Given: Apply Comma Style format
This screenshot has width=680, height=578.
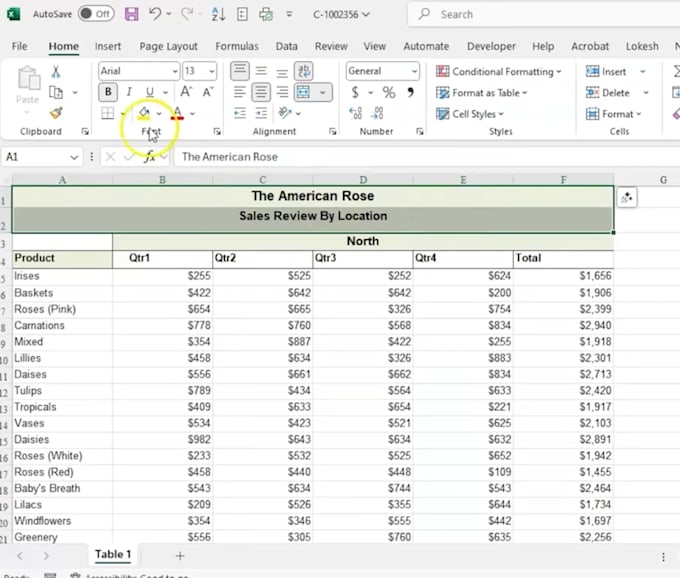Looking at the screenshot, I should pyautogui.click(x=410, y=92).
